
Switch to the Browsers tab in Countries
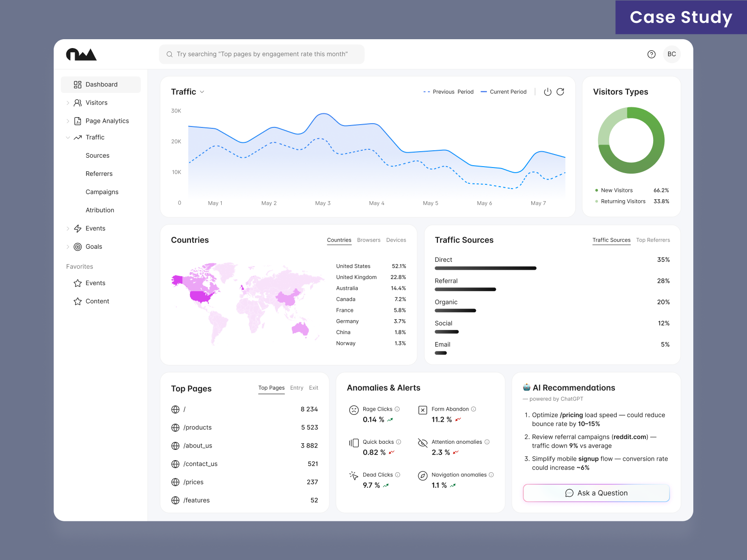(368, 240)
